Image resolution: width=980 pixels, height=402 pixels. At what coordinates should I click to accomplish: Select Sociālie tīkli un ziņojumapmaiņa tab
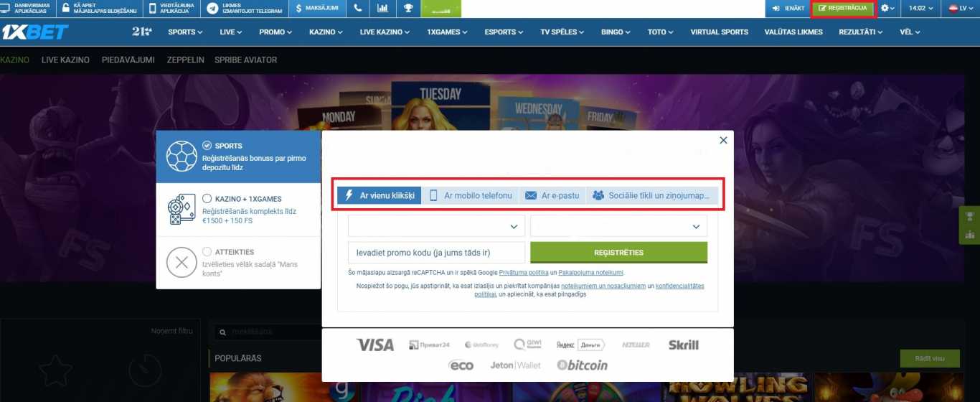[652, 195]
